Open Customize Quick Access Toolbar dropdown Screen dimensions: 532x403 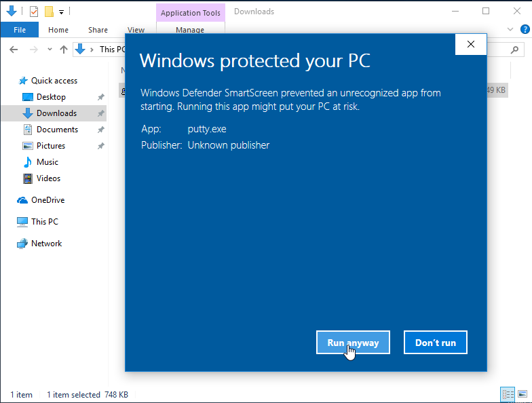(61, 12)
